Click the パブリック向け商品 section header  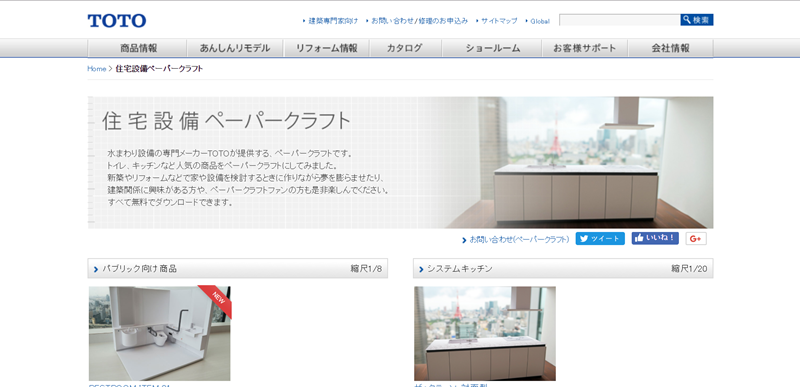(238, 269)
